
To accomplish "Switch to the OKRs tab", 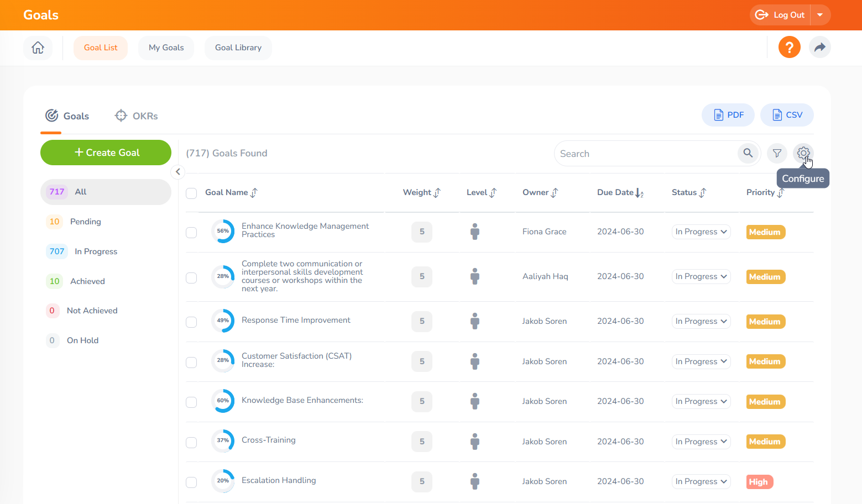I will point(136,116).
